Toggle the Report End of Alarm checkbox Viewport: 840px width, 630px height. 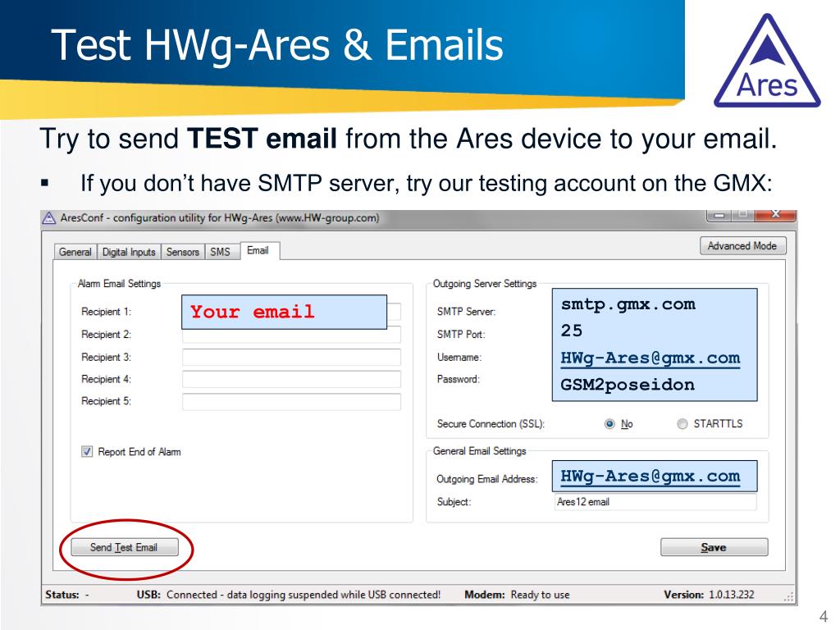[x=87, y=452]
